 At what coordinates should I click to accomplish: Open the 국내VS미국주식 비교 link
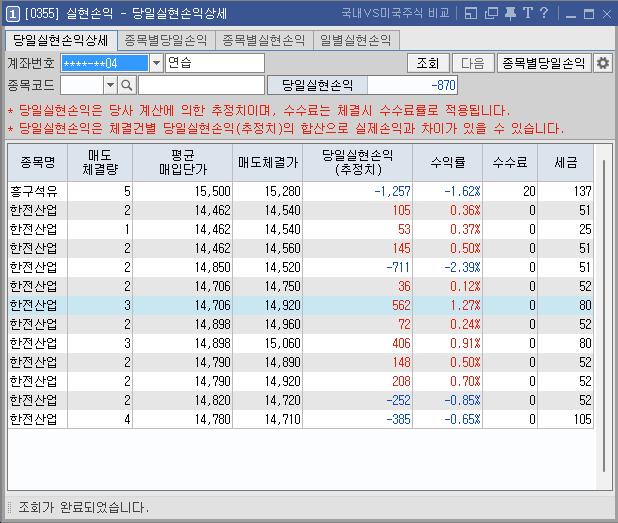[x=395, y=13]
